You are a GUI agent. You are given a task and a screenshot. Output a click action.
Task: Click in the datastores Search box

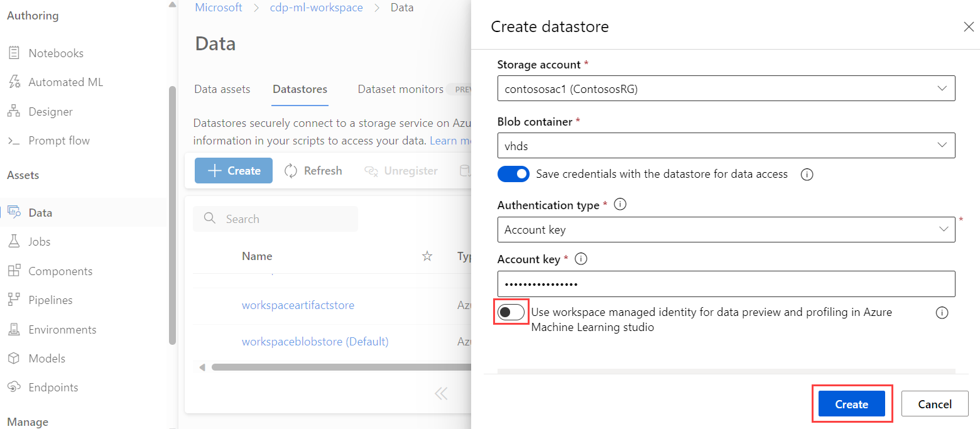[x=275, y=219]
